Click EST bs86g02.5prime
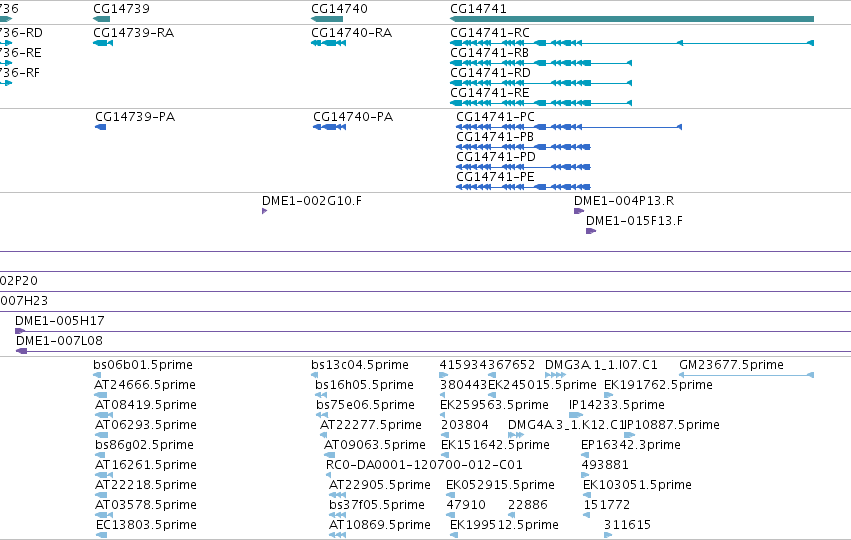The height and width of the screenshot is (540, 851). [x=144, y=445]
